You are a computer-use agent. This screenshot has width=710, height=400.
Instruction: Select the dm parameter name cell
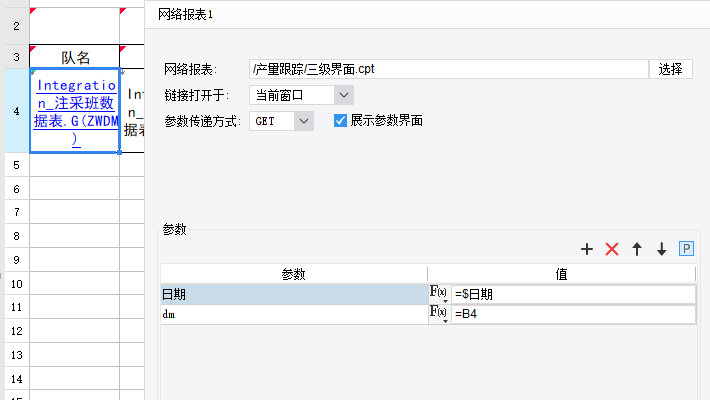293,314
